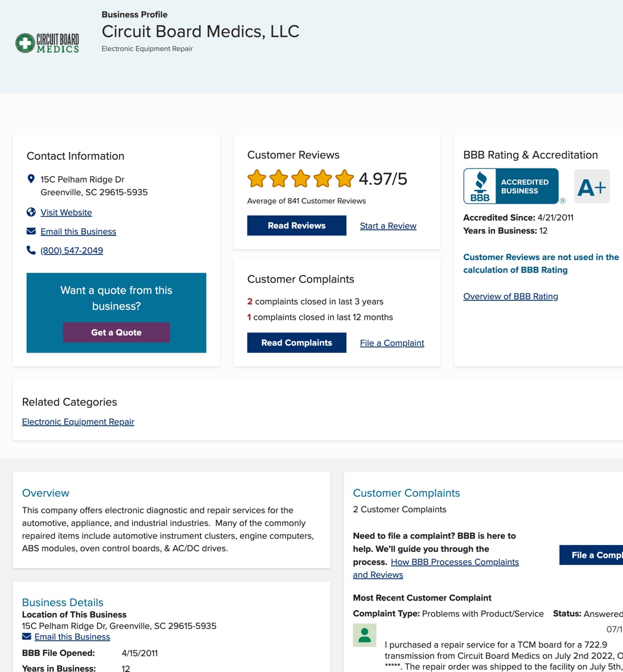This screenshot has height=672, width=623.
Task: Click the map pin address icon
Action: coord(31,179)
